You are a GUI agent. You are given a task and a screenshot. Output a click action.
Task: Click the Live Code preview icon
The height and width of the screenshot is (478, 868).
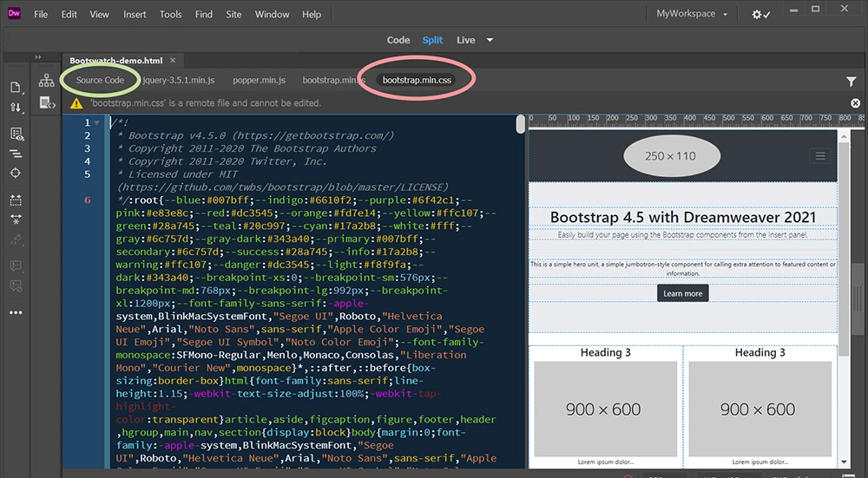pos(16,134)
